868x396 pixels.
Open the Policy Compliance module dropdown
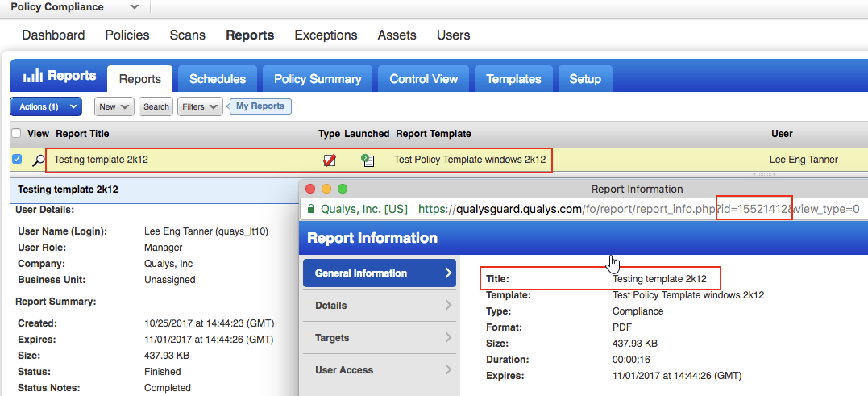pyautogui.click(x=134, y=7)
